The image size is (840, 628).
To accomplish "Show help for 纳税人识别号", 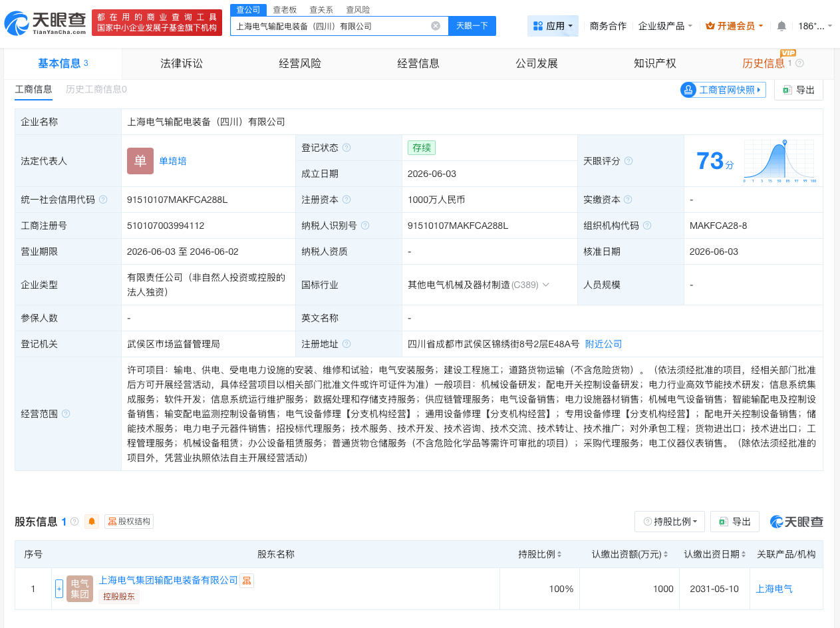I will click(365, 226).
